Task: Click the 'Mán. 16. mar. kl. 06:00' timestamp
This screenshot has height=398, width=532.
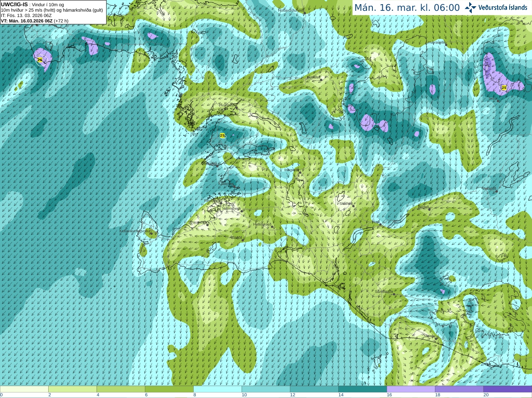Action: 407,7
